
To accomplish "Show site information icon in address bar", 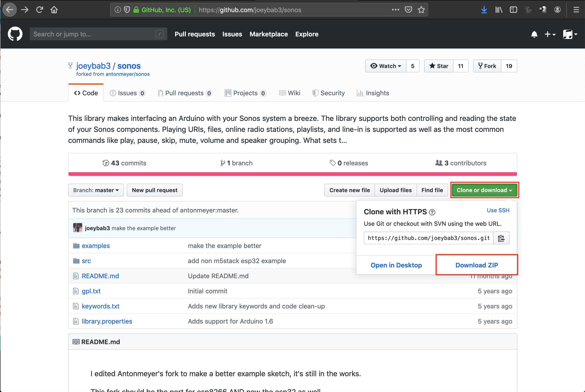I will [x=118, y=10].
